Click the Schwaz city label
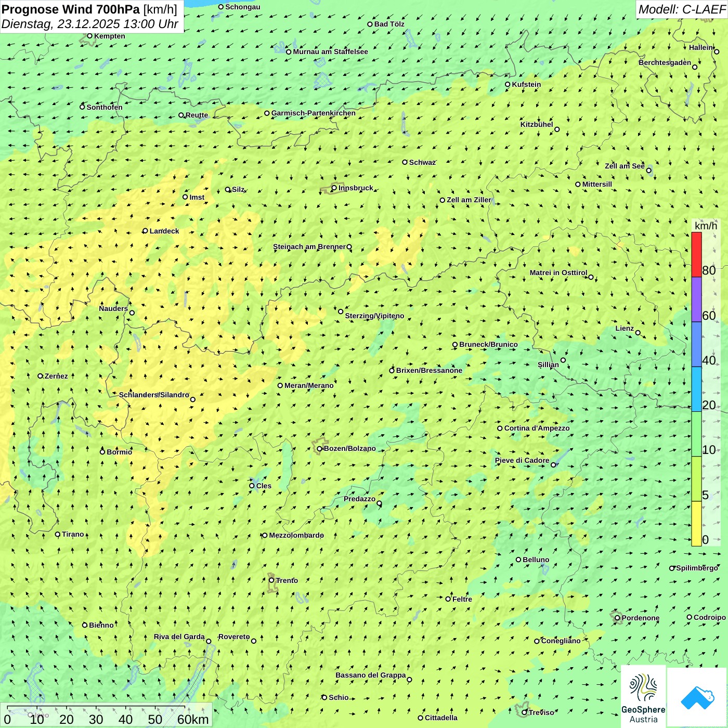 tap(422, 162)
